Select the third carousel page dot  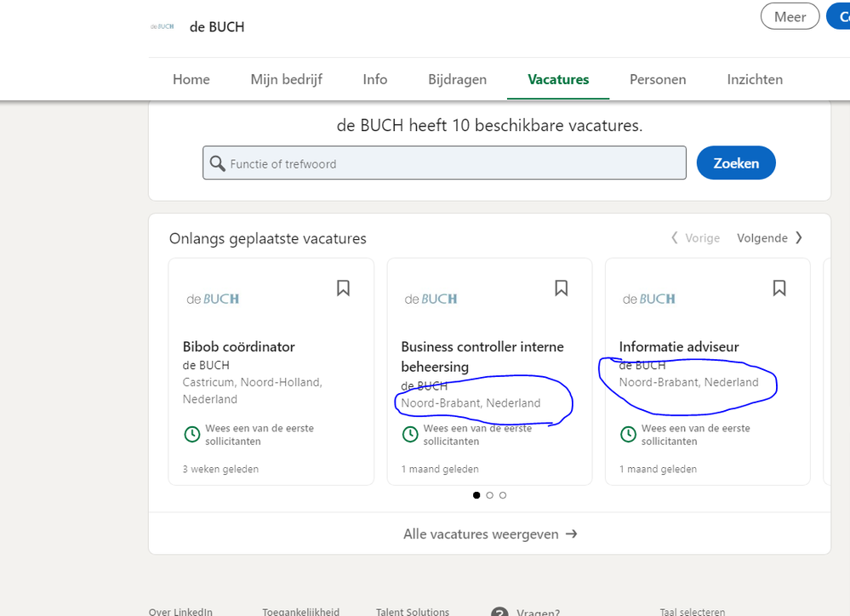pos(503,495)
